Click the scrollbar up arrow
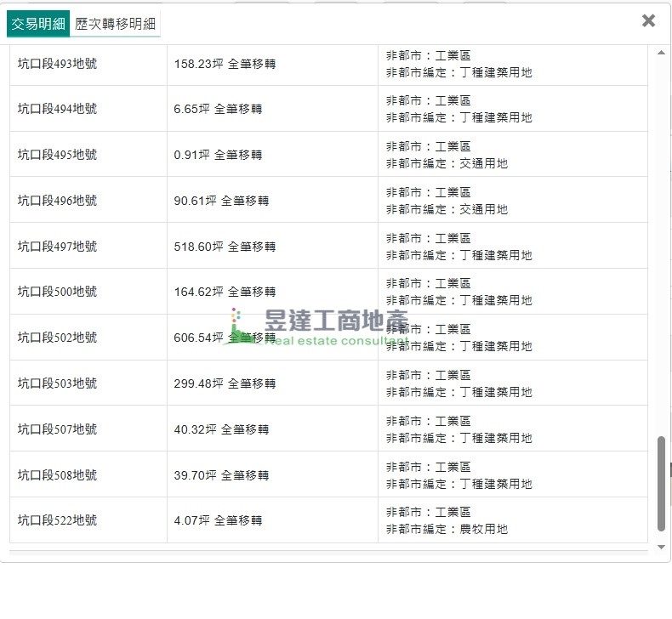 (662, 53)
